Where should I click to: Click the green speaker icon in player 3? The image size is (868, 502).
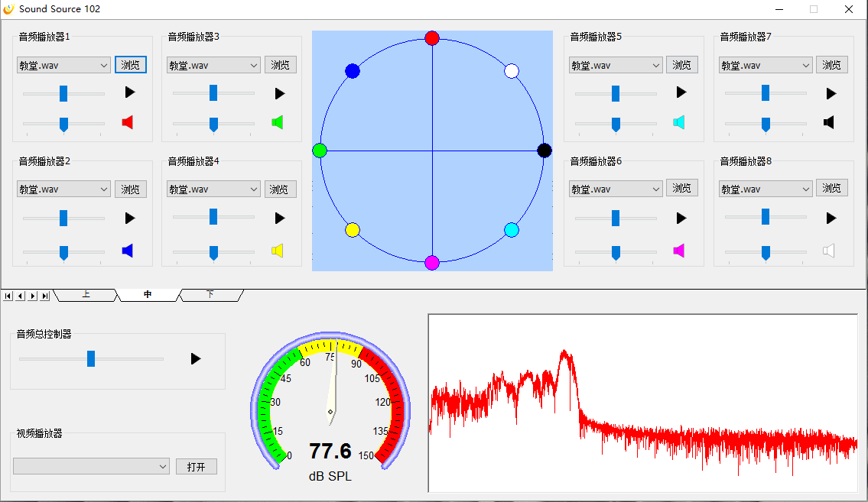[x=278, y=122]
